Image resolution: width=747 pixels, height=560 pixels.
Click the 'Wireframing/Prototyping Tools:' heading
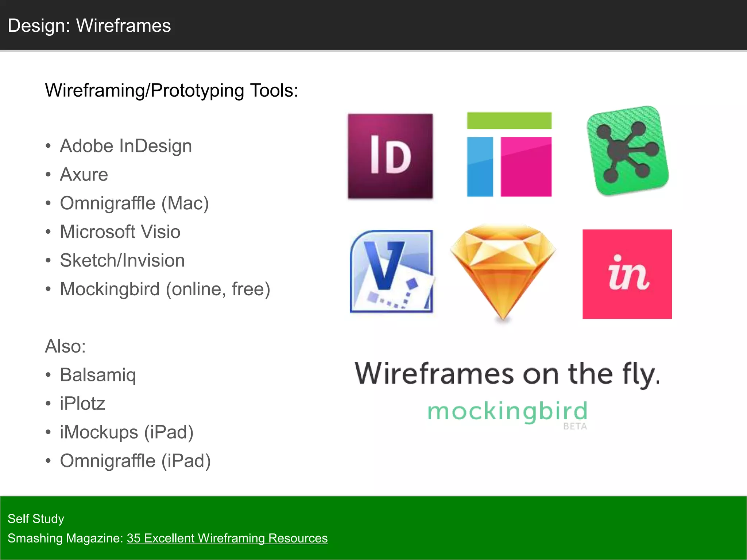click(x=171, y=90)
